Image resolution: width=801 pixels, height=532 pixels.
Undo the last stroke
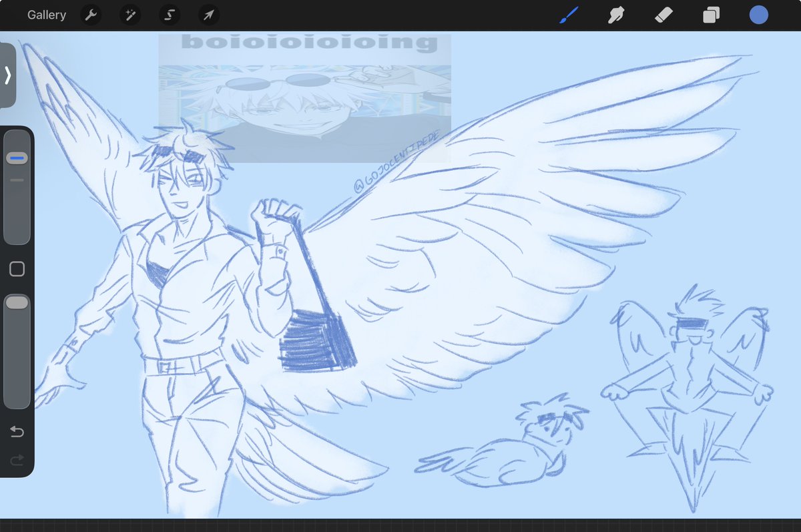click(x=17, y=432)
